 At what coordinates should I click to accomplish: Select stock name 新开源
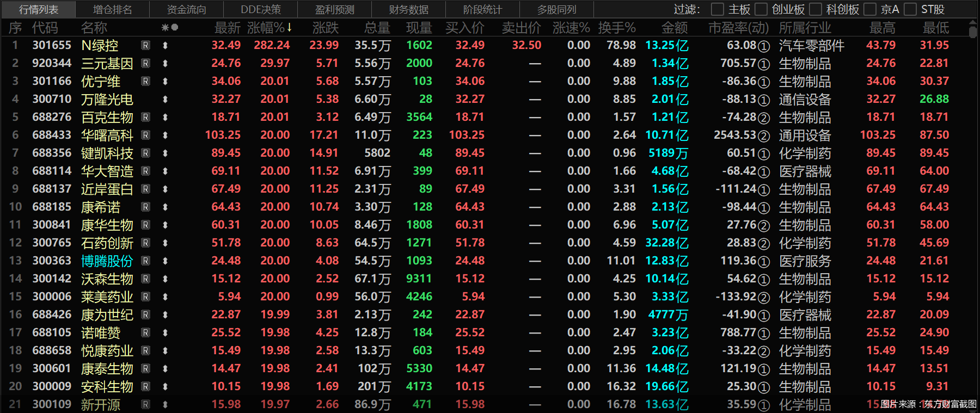click(x=101, y=405)
